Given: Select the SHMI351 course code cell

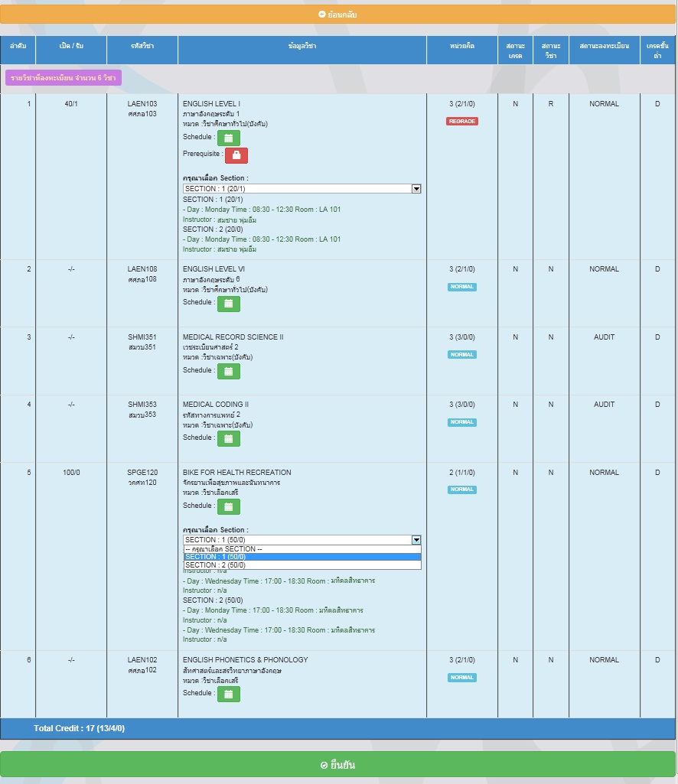Looking at the screenshot, I should (142, 337).
